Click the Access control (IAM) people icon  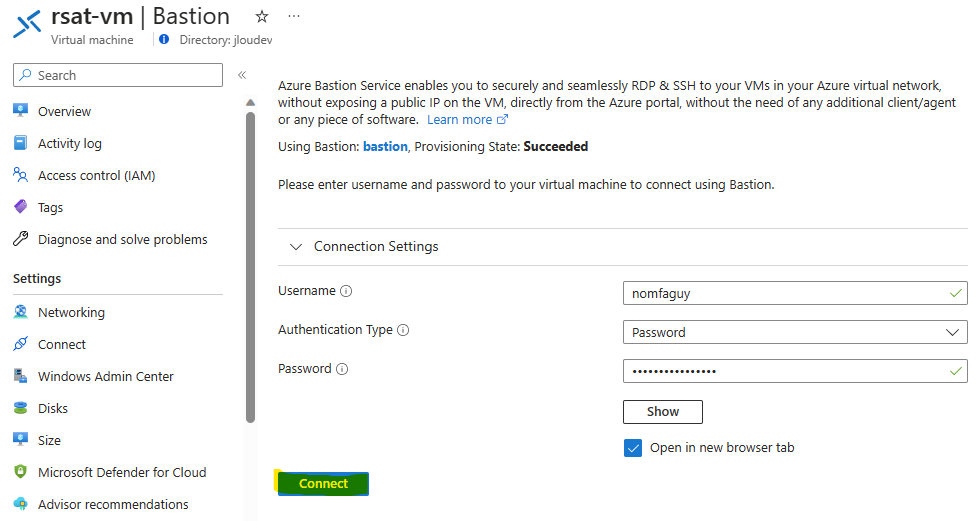[21, 175]
